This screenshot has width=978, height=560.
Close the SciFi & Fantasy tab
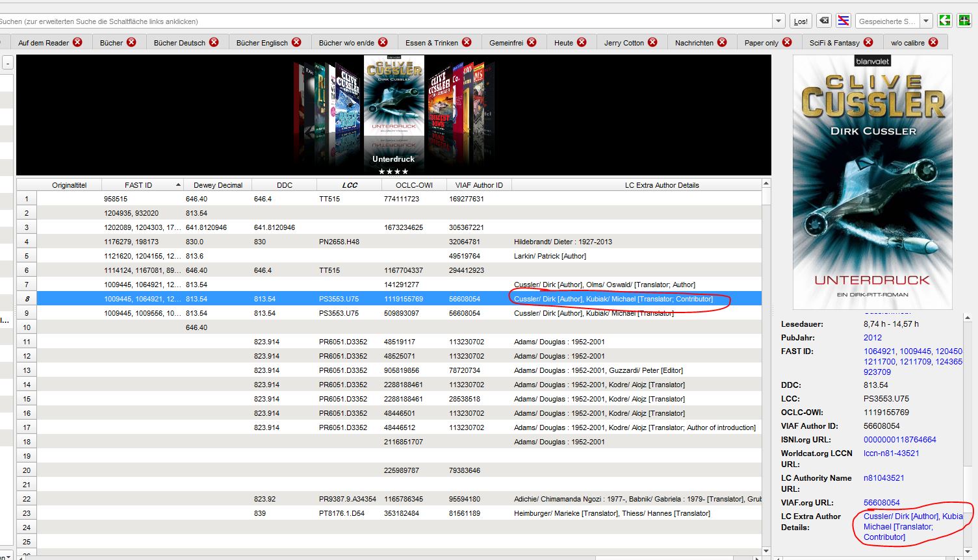pyautogui.click(x=869, y=42)
